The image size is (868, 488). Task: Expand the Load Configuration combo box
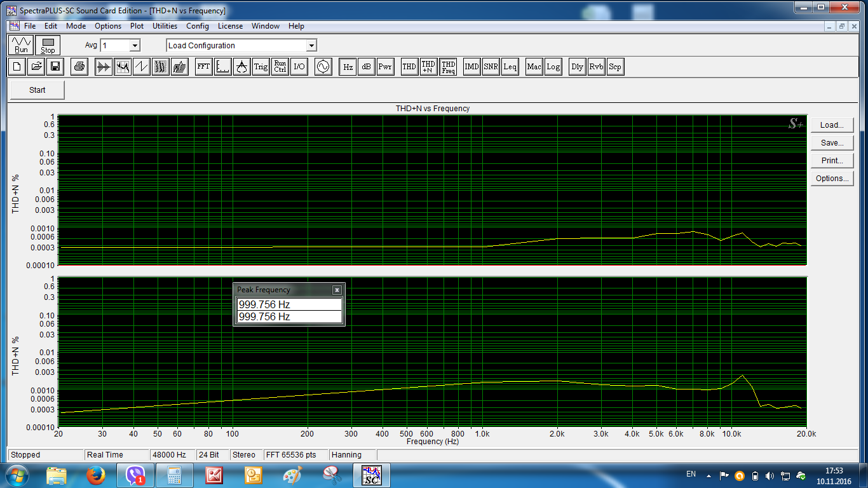pyautogui.click(x=311, y=46)
